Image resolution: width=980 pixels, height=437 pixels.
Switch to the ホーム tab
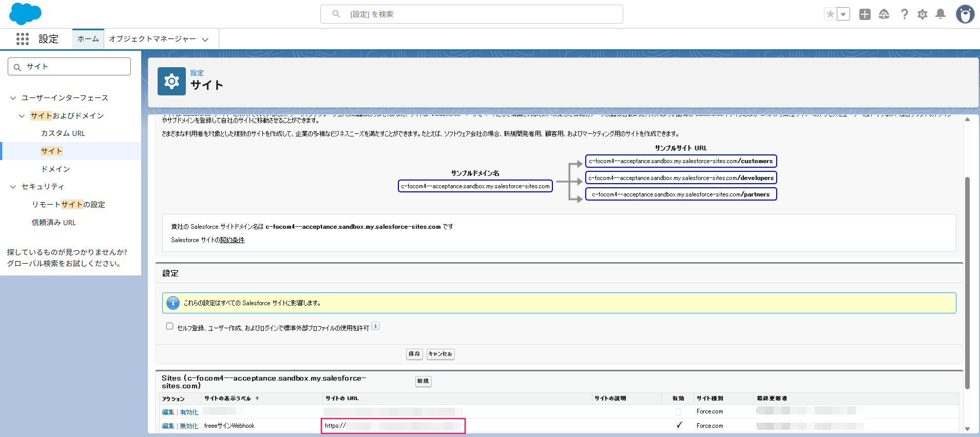(88, 39)
